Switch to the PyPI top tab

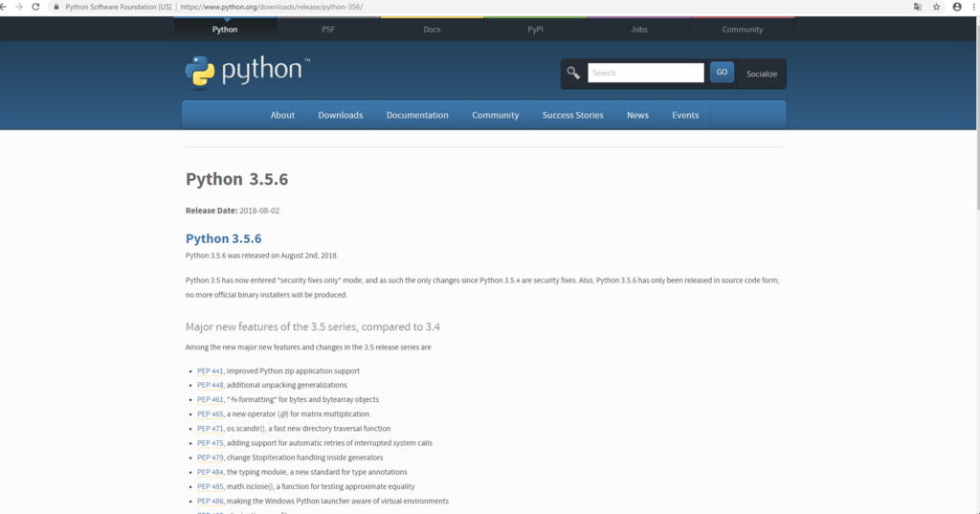click(535, 30)
